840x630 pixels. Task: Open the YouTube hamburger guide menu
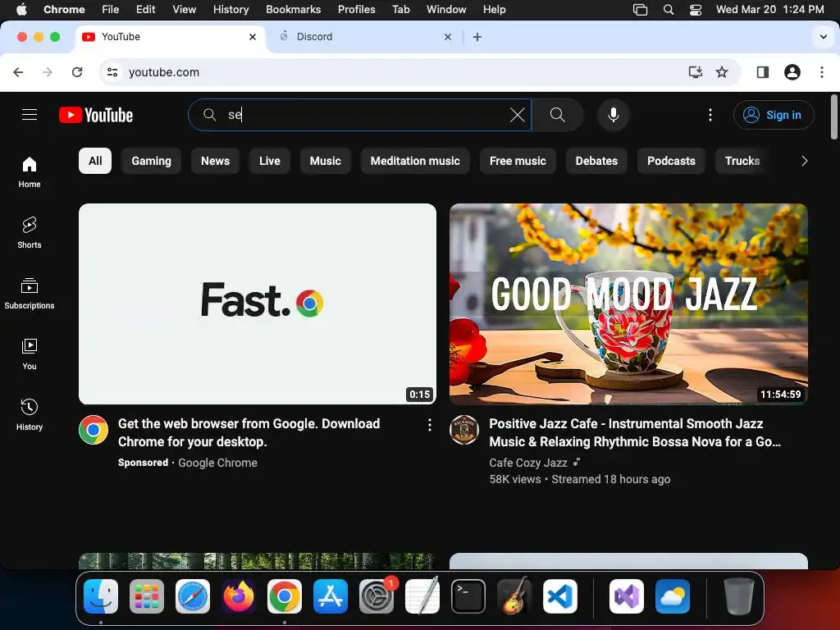(30, 115)
